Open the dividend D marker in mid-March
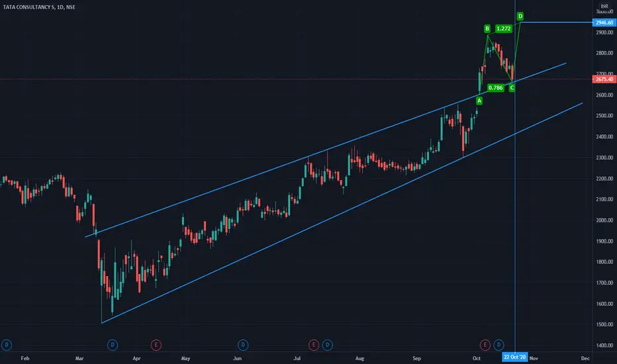617x364 pixels. coord(113,345)
